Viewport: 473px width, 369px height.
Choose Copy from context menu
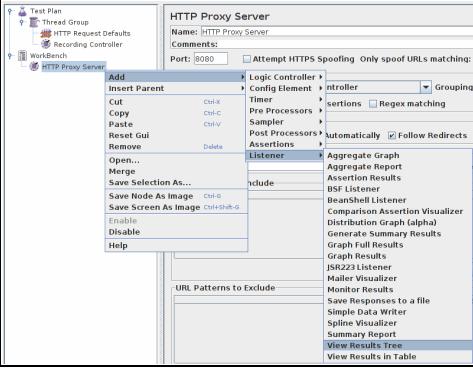pyautogui.click(x=176, y=113)
